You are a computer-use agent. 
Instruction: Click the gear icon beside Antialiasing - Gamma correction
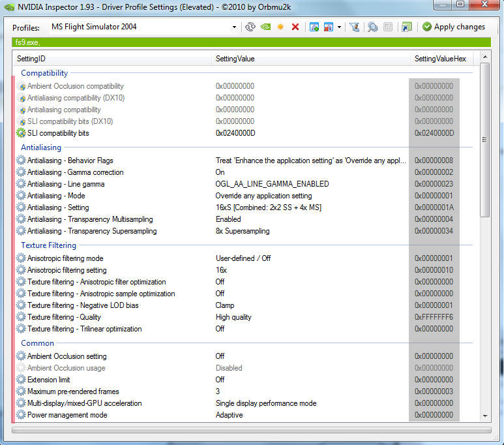click(21, 172)
